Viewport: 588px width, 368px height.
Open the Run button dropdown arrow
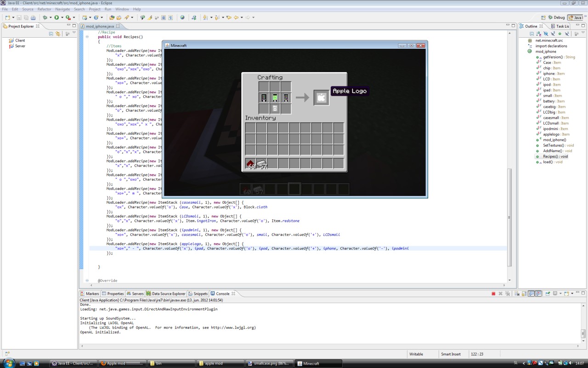[62, 17]
